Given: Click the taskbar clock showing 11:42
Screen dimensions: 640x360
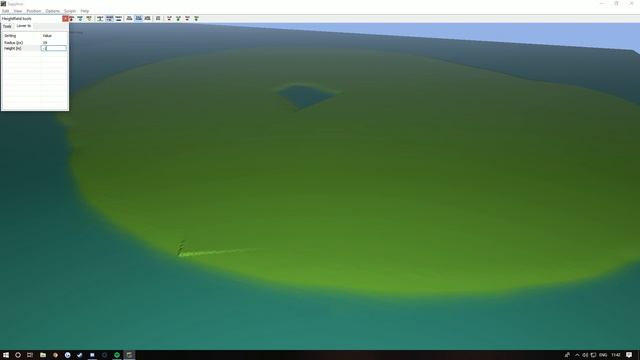Looking at the screenshot, I should tap(616, 355).
